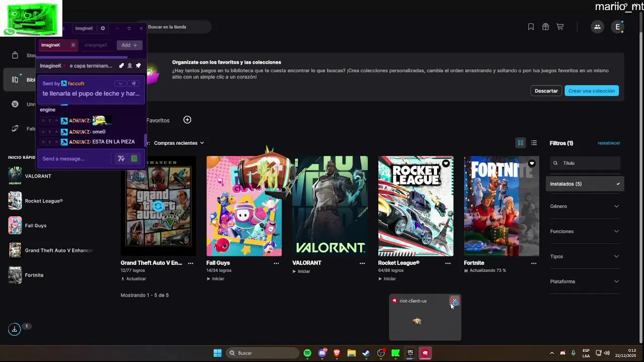Screen dimensions: 644x362
Task: Click the green emote picker icon in chat
Action: tap(134, 158)
